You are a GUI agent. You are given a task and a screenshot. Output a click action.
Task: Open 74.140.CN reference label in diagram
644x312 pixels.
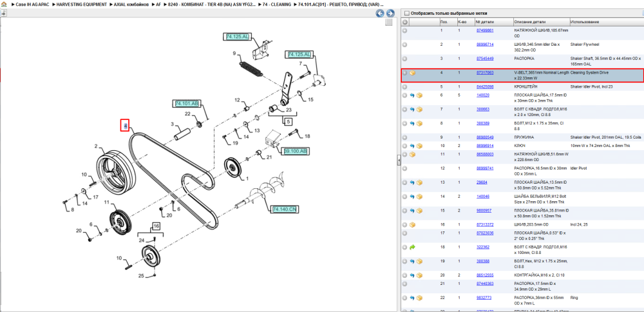point(284,210)
